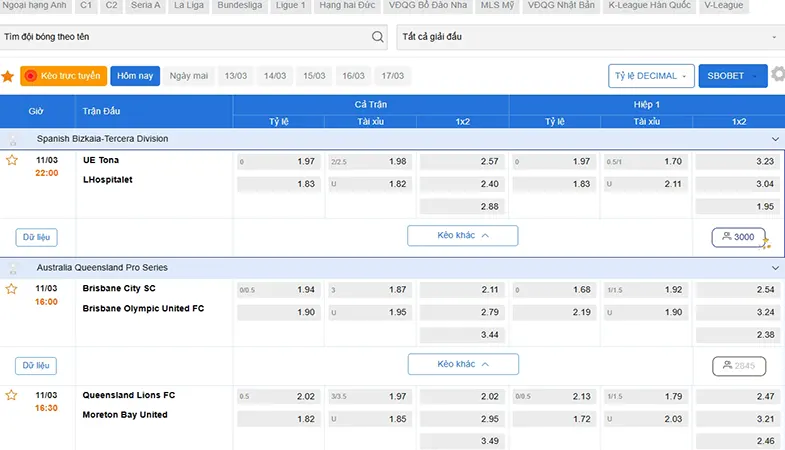Click Brisbane City match draw odds 3.44
Screen dimensions: 785x450
click(x=462, y=335)
